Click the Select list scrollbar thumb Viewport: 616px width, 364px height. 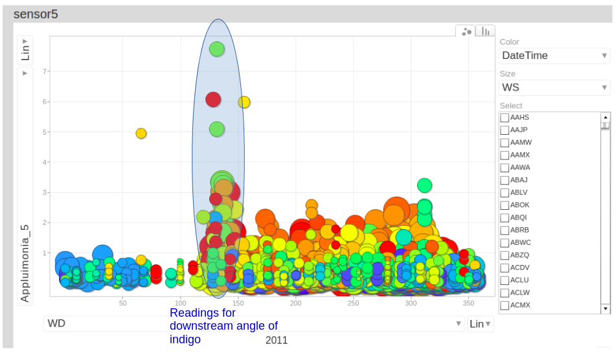pyautogui.click(x=605, y=126)
